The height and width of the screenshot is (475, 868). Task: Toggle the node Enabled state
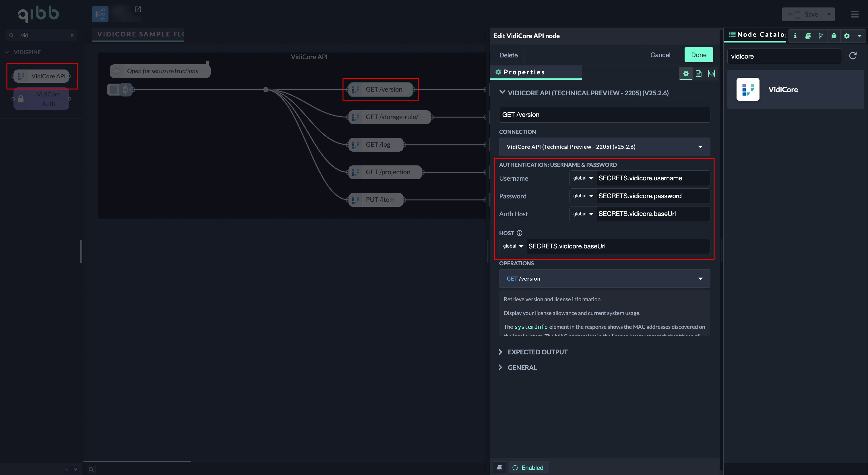tap(528, 468)
